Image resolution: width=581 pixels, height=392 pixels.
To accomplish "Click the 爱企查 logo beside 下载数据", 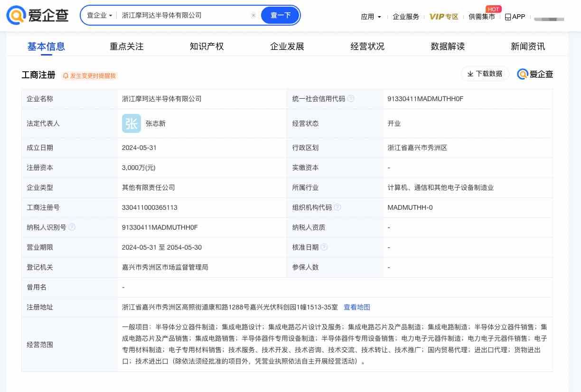I will tap(535, 74).
